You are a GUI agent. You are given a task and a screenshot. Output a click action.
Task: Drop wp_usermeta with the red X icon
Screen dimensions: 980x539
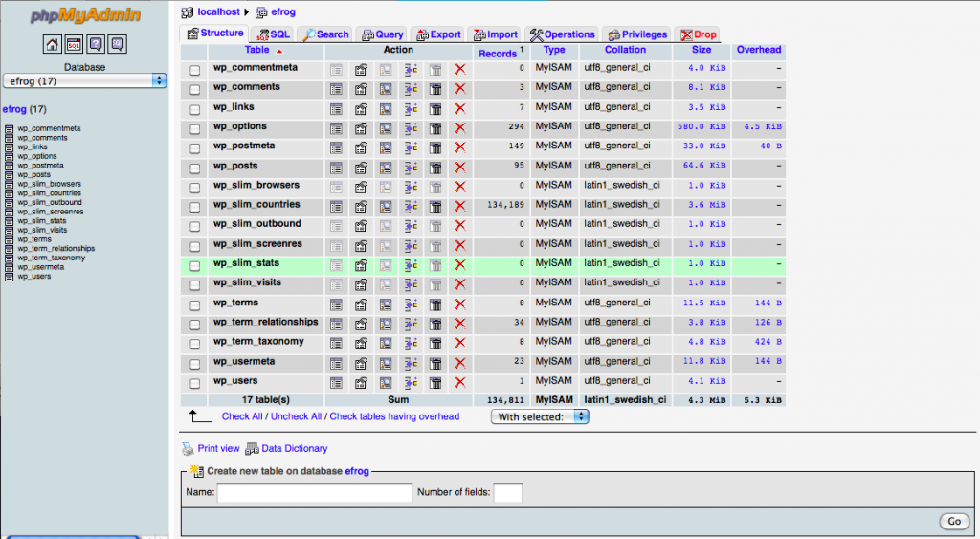[460, 363]
